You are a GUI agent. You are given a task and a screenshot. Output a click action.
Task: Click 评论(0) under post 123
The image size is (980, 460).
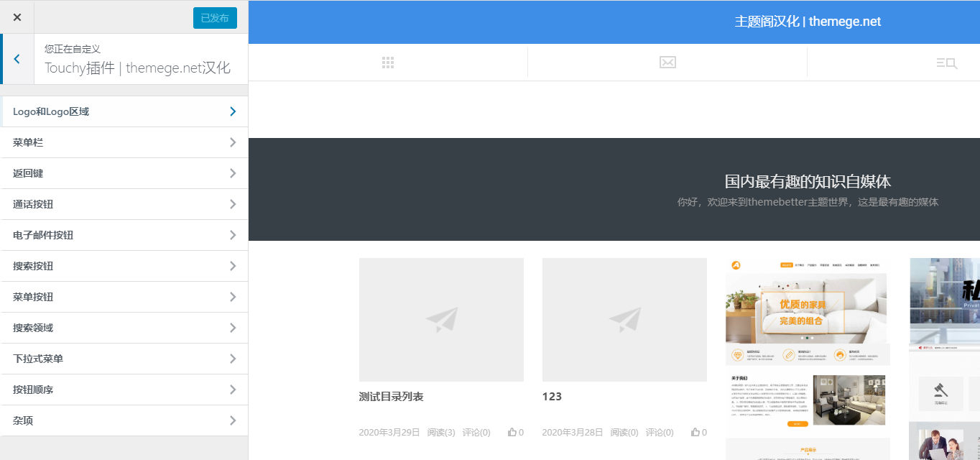click(x=660, y=433)
